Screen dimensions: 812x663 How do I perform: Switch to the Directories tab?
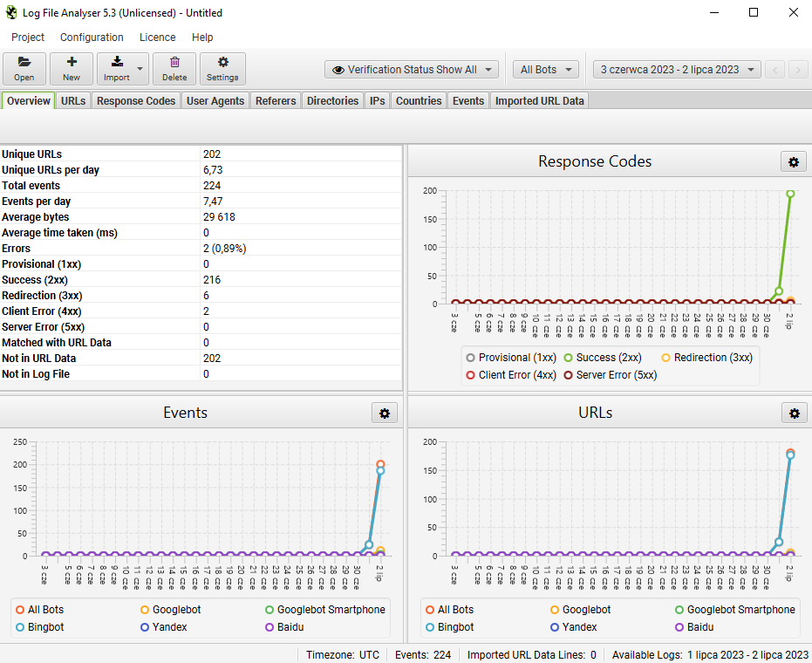pyautogui.click(x=332, y=101)
